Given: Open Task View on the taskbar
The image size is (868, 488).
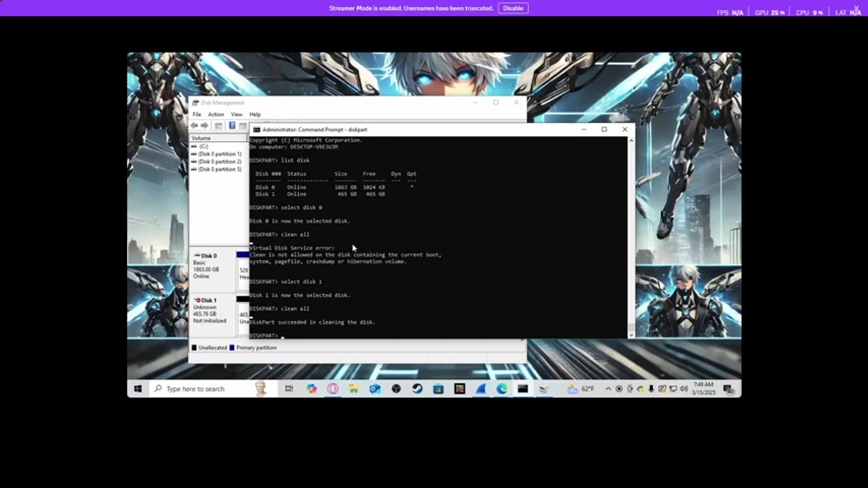Looking at the screenshot, I should click(289, 388).
